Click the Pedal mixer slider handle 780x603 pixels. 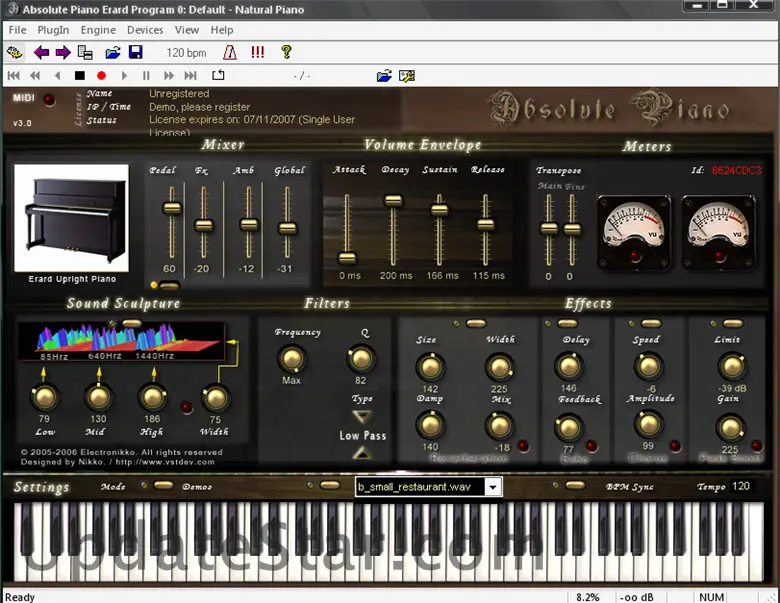172,208
